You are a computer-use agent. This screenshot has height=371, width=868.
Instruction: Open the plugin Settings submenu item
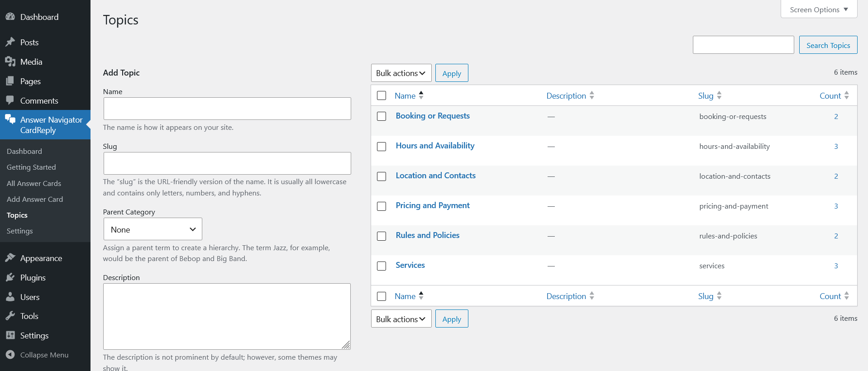click(20, 231)
